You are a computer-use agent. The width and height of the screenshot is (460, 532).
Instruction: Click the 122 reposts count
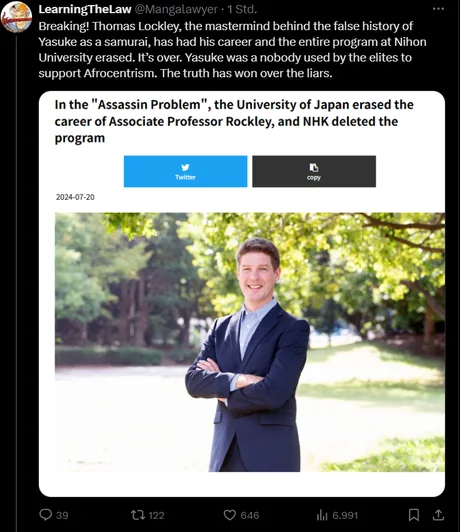156,515
